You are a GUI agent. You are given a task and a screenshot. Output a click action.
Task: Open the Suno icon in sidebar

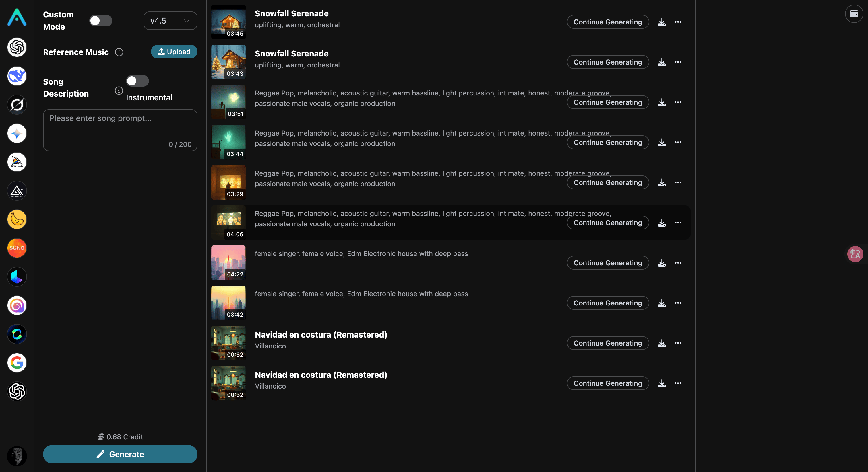coord(17,248)
